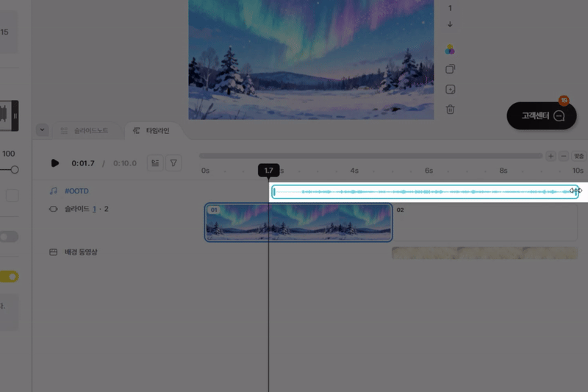Switch to the 슬라이드노트 tab
The width and height of the screenshot is (588, 392).
coord(84,130)
